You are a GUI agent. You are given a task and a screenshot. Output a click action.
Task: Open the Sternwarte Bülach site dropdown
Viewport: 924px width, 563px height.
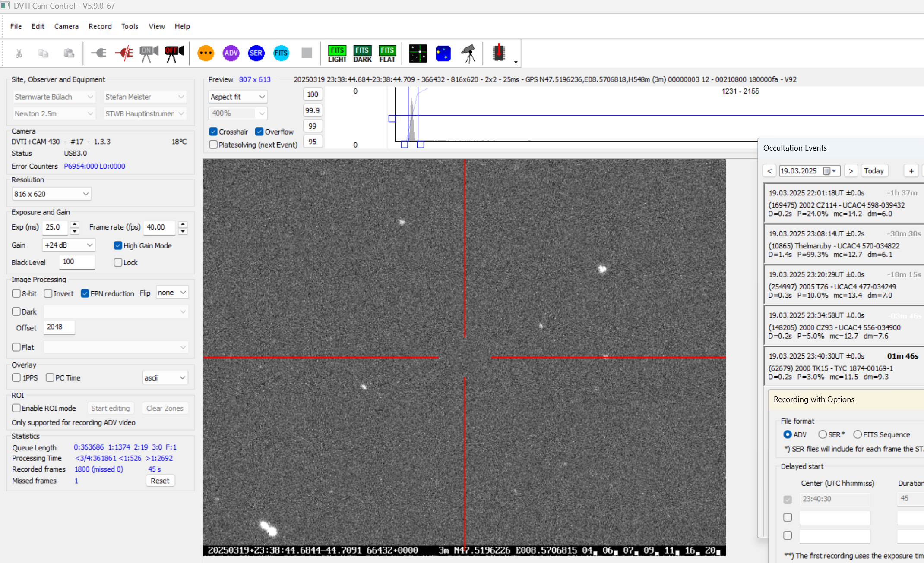(54, 97)
